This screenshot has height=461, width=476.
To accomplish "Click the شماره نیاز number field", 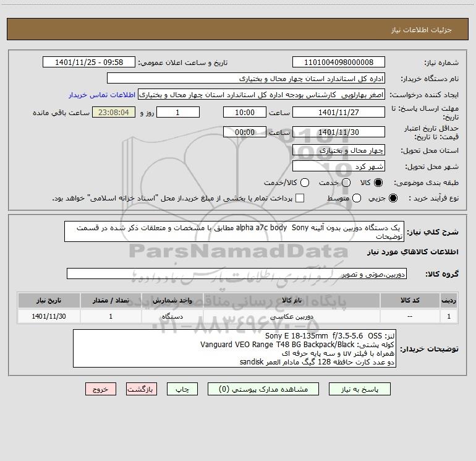I will 339,62.
